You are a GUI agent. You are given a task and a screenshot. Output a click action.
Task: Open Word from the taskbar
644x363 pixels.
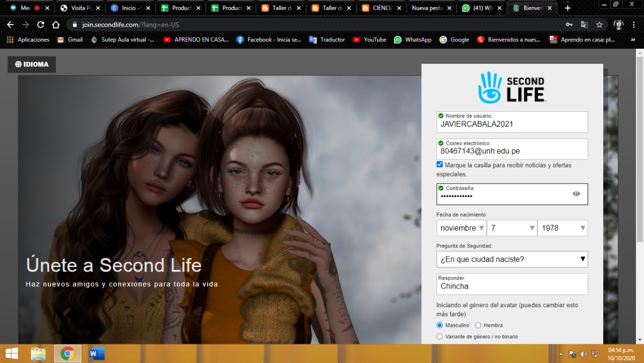(97, 353)
